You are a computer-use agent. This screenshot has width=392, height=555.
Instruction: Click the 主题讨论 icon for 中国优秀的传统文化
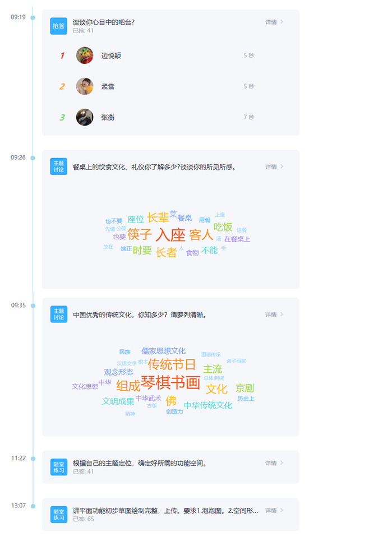click(x=59, y=314)
